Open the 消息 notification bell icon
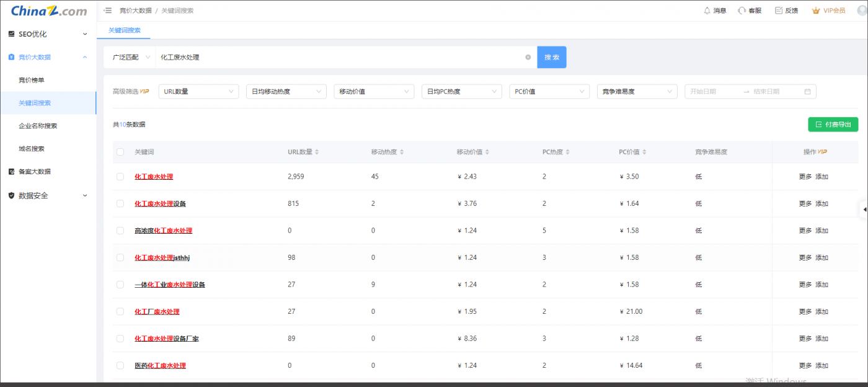 click(x=707, y=11)
